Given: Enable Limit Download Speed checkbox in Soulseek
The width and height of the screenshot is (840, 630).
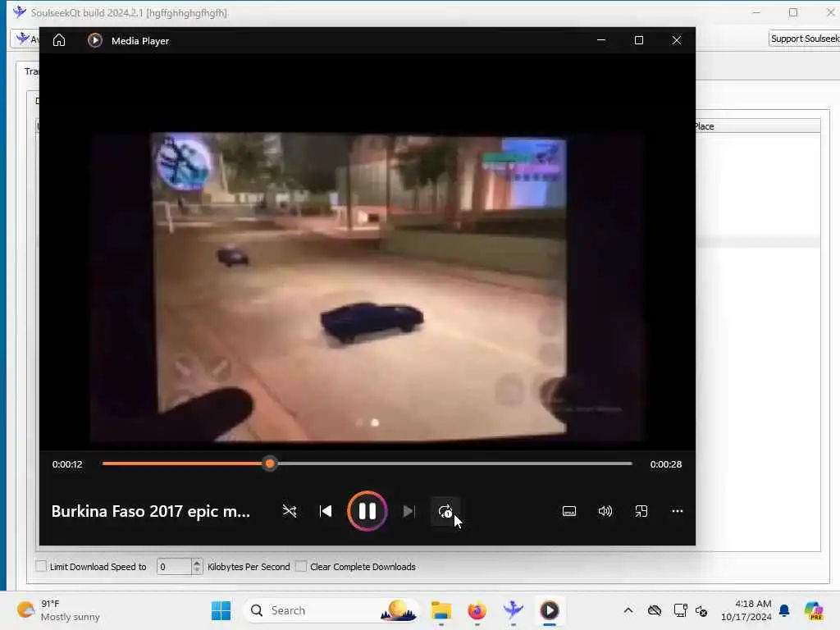Looking at the screenshot, I should tap(41, 566).
